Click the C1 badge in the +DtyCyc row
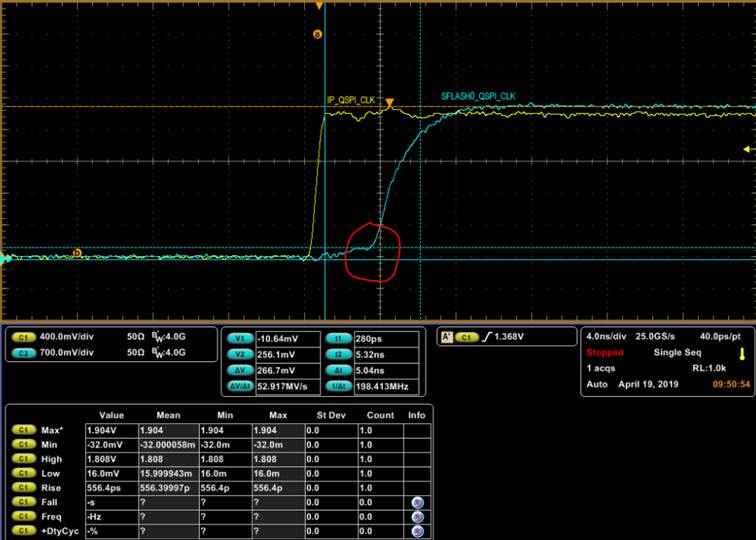This screenshot has width=756, height=540. pyautogui.click(x=24, y=531)
